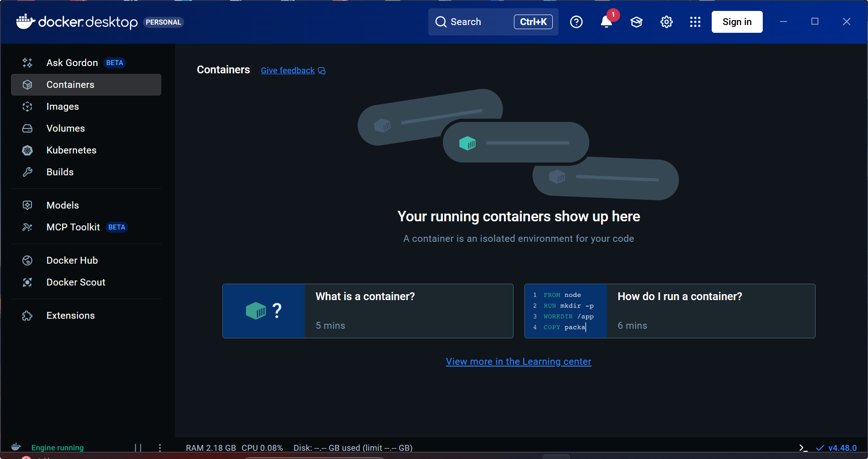This screenshot has width=868, height=459.
Task: Open MCP Toolkit section
Action: (x=86, y=227)
